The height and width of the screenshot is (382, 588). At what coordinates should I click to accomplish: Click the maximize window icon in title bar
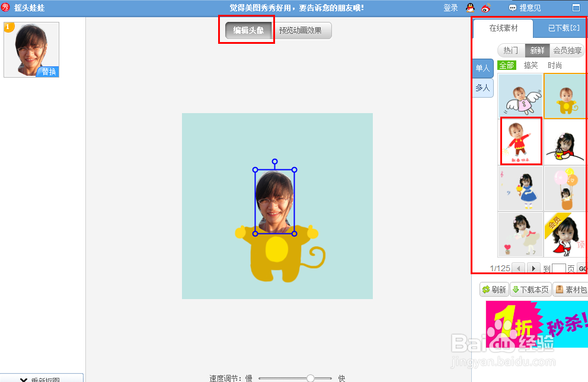(x=576, y=8)
